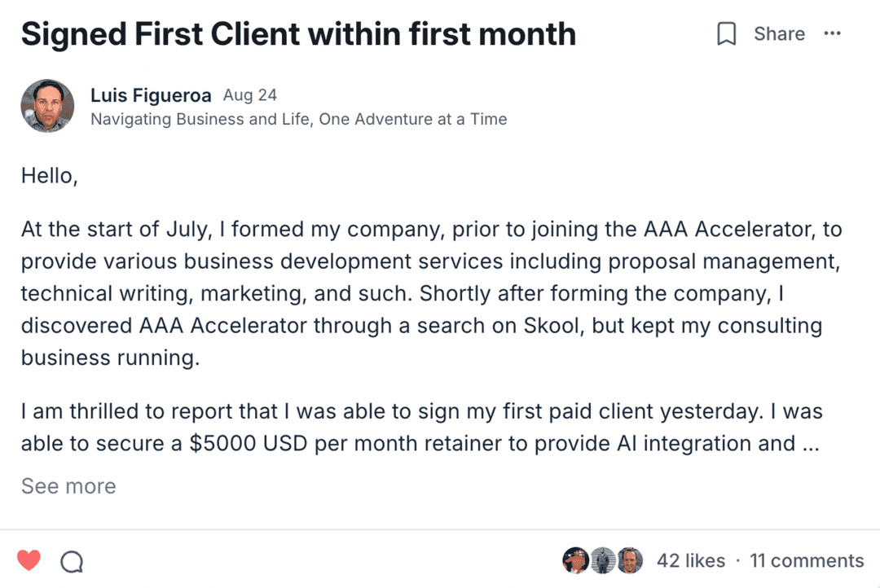
Task: Click the middle liker avatar
Action: pos(602,560)
